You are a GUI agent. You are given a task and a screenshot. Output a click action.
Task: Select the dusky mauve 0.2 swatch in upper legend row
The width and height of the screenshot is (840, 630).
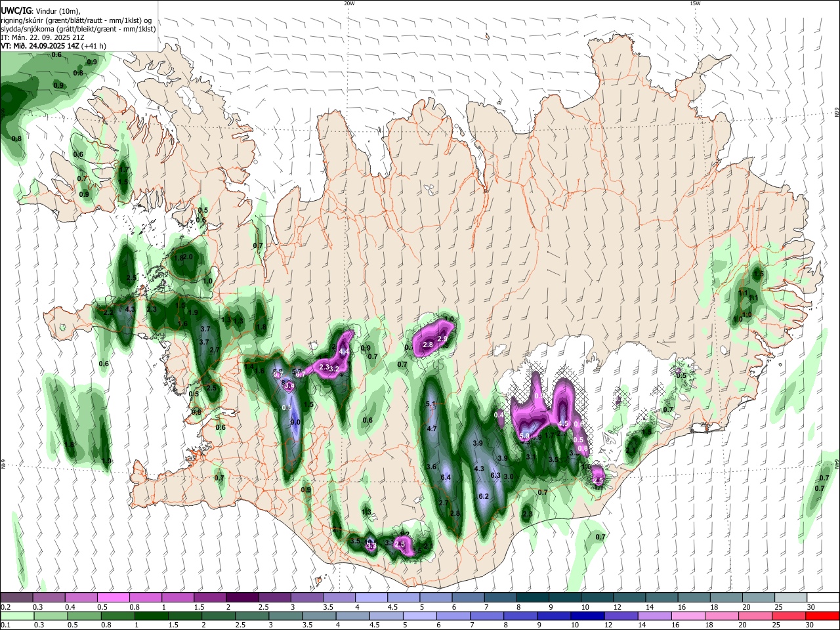[x=17, y=597]
